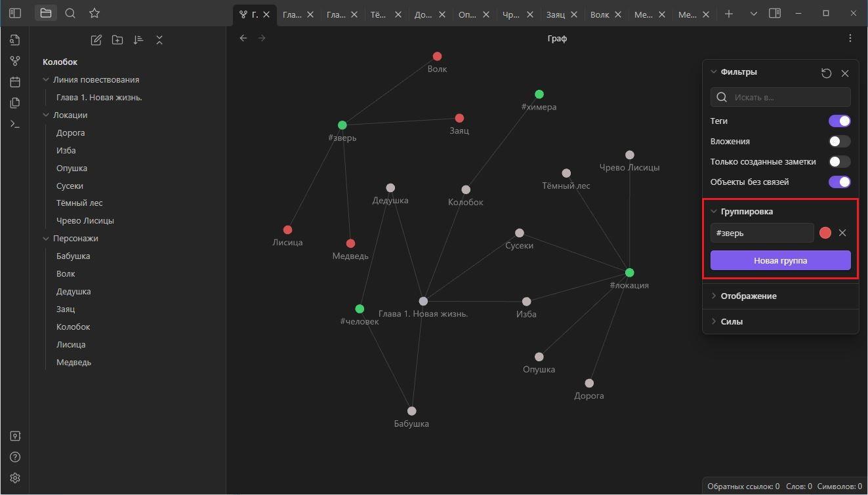Open quick switcher from the ribbon
Screen dimensions: 868x495
15,40
